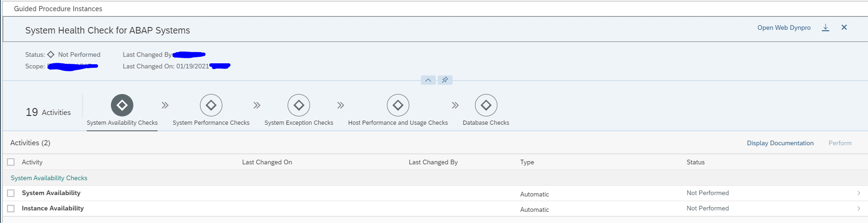Viewport: 868px width, 223px height.
Task: Click the System Availability Checks step icon
Action: coord(122,105)
